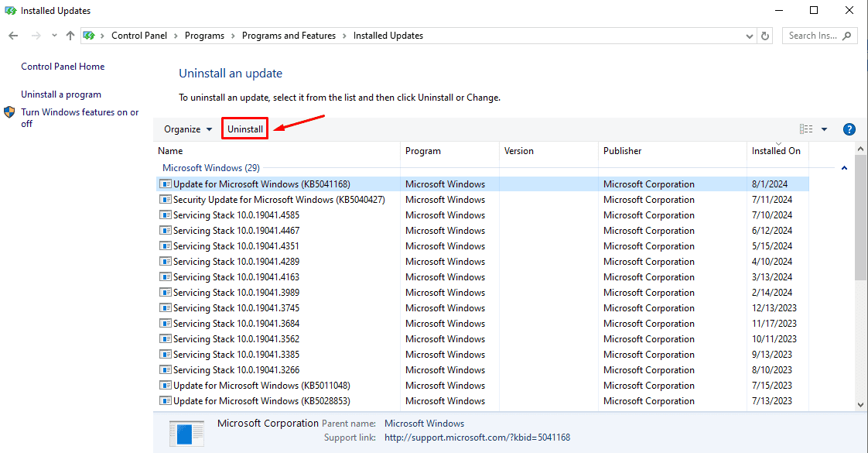Select Servicing Stack 10.0.19041.4585
Image resolution: width=868 pixels, height=453 pixels.
point(483,214)
